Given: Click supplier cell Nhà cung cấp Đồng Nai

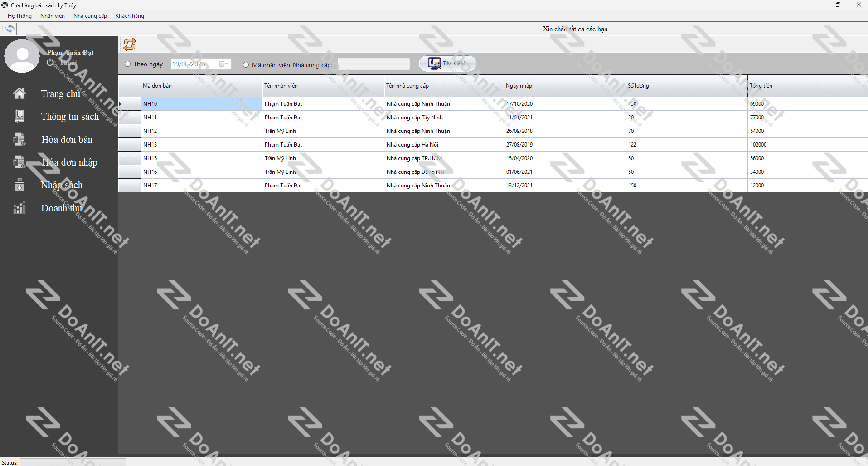Looking at the screenshot, I should tap(444, 172).
